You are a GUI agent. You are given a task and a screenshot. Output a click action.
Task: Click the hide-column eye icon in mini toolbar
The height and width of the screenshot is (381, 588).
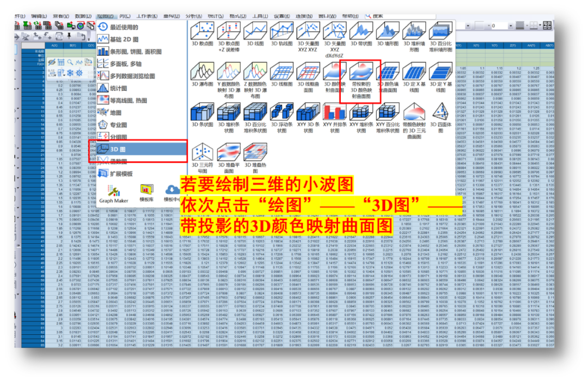52,62
